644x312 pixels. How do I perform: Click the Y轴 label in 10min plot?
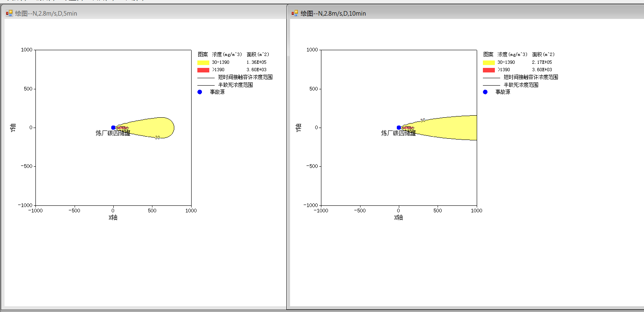click(298, 128)
